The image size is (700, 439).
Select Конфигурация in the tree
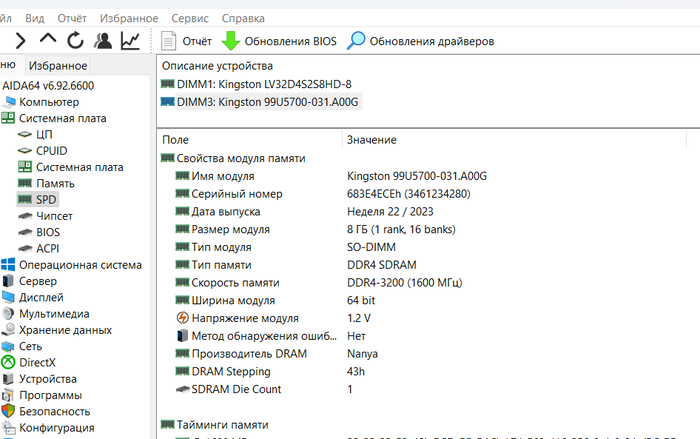point(57,428)
